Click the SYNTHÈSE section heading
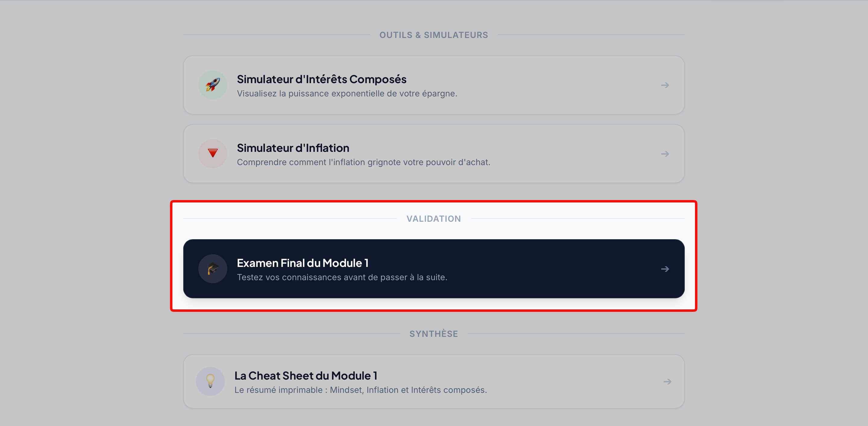868x426 pixels. 433,334
